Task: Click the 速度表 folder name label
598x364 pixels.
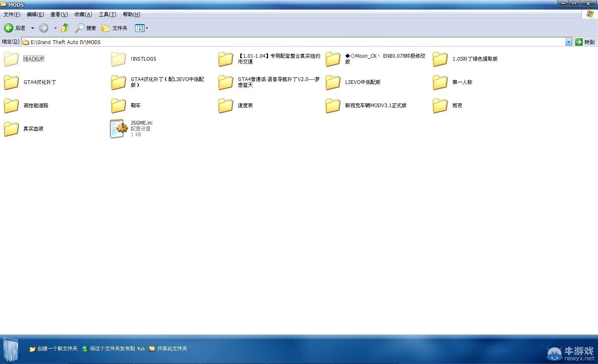Action: pyautogui.click(x=245, y=105)
